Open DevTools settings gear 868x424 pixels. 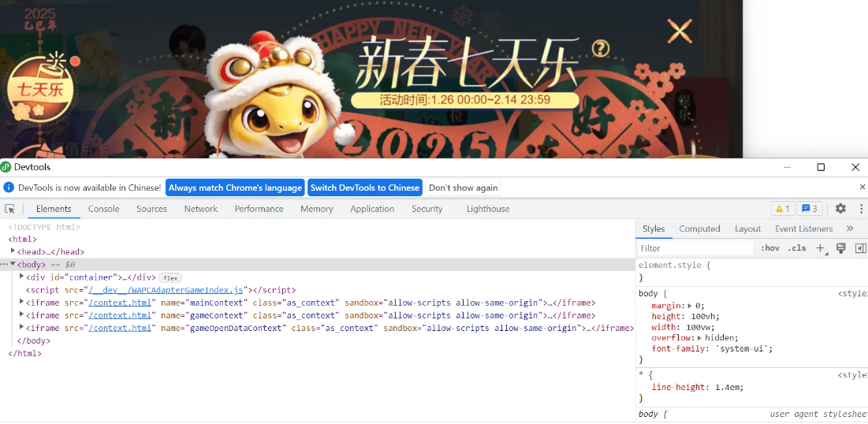click(x=840, y=209)
